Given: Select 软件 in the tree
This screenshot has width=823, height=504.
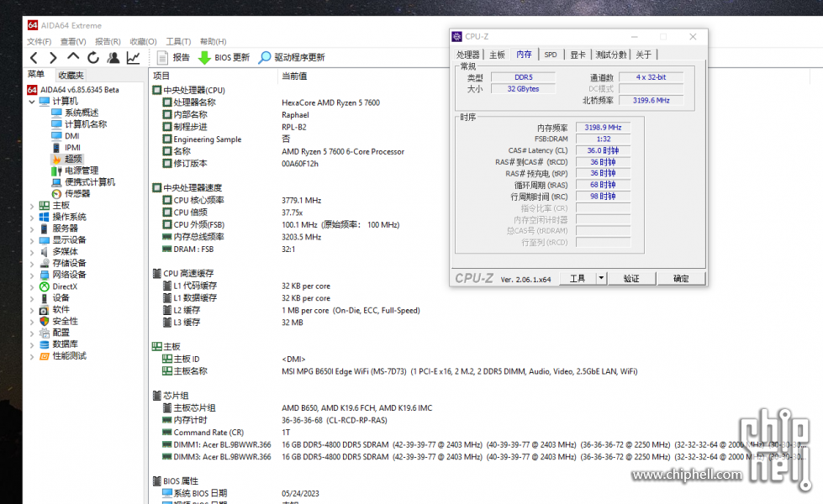Looking at the screenshot, I should [x=61, y=309].
